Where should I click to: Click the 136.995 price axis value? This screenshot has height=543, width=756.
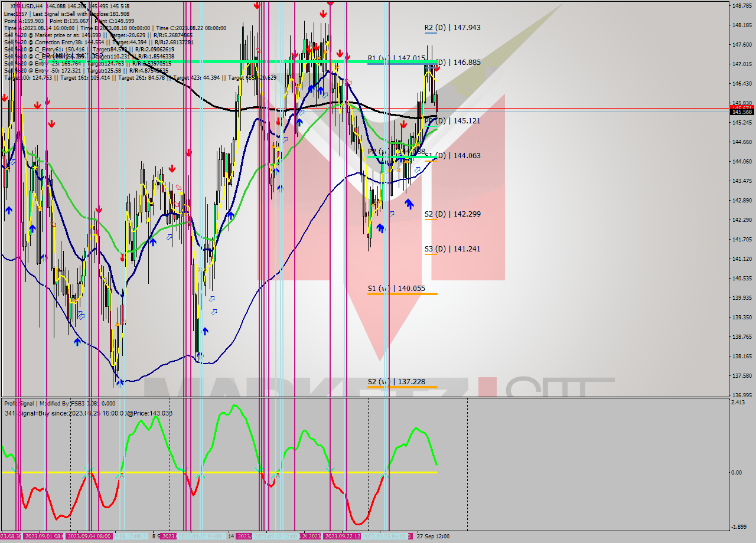(x=742, y=395)
